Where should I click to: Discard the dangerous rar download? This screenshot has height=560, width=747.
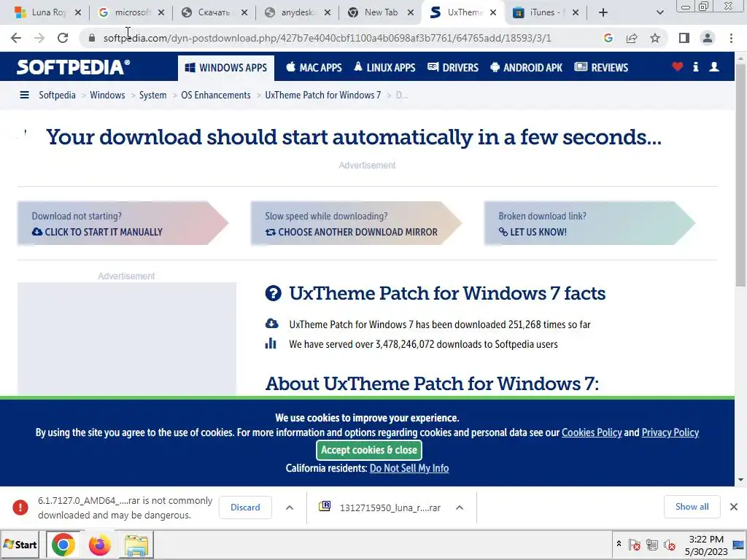pyautogui.click(x=245, y=507)
